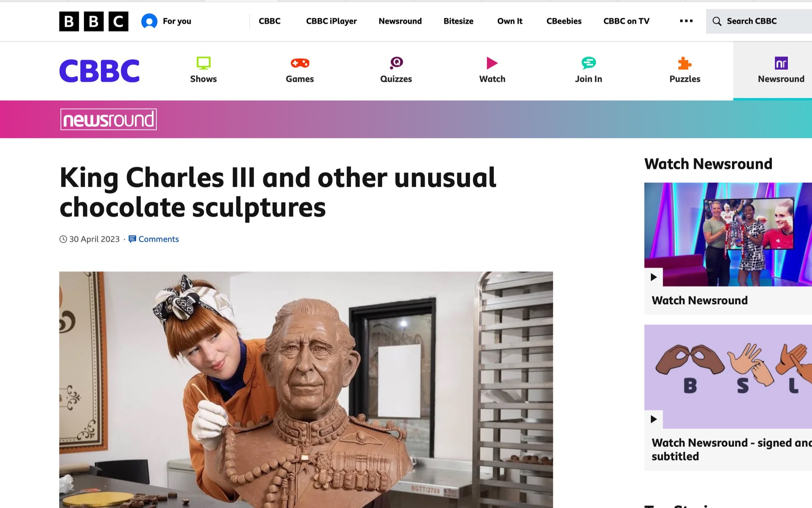The height and width of the screenshot is (508, 812).
Task: Open the chocolate King Charles sculpture photo
Action: pyautogui.click(x=306, y=390)
